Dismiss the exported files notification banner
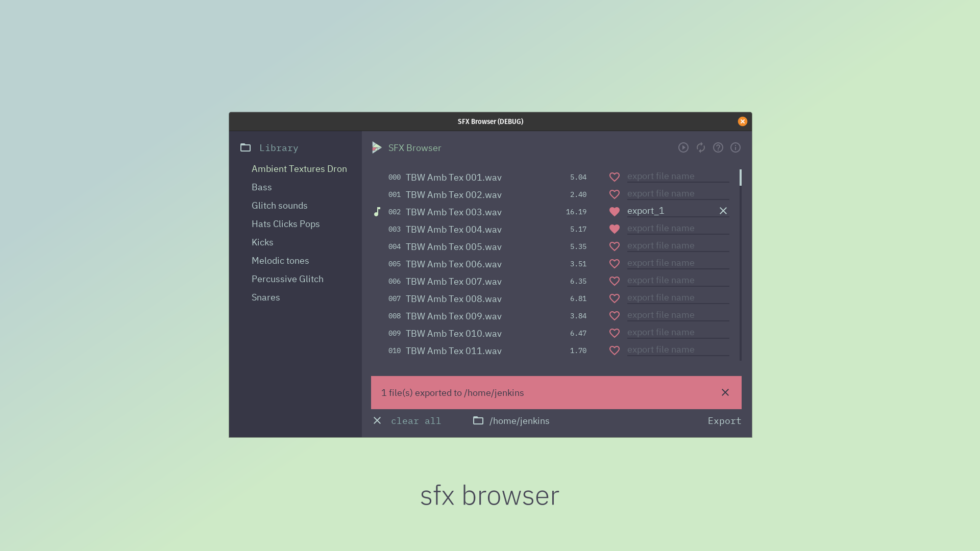Screen dimensions: 980x551 [725, 392]
